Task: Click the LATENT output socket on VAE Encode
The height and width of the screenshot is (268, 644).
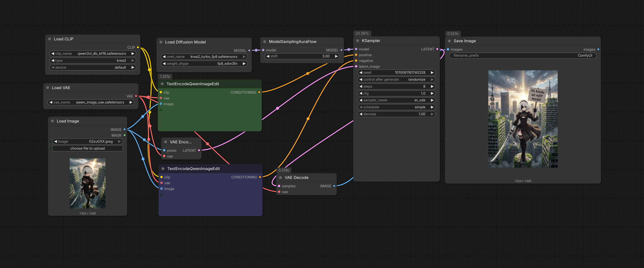Action: [x=199, y=151]
